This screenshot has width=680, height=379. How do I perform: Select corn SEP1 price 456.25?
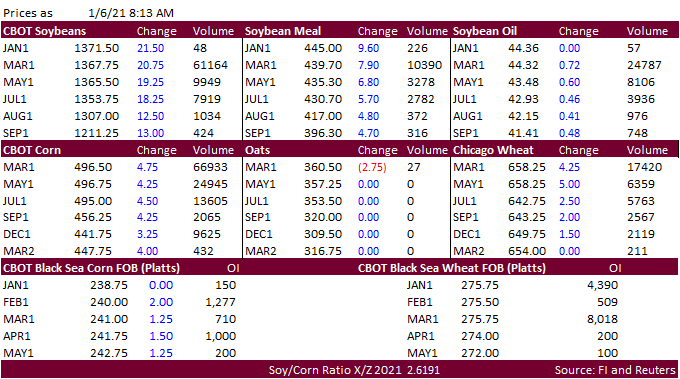coord(93,217)
